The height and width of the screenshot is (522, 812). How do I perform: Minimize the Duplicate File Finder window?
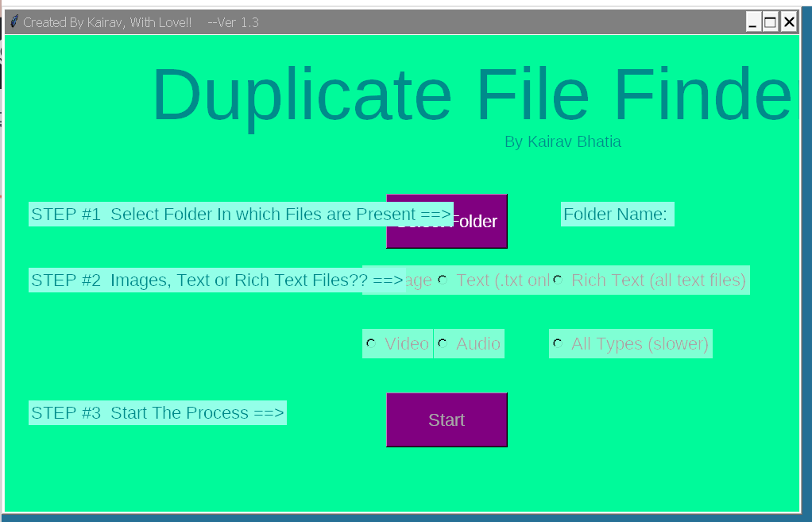(752, 22)
